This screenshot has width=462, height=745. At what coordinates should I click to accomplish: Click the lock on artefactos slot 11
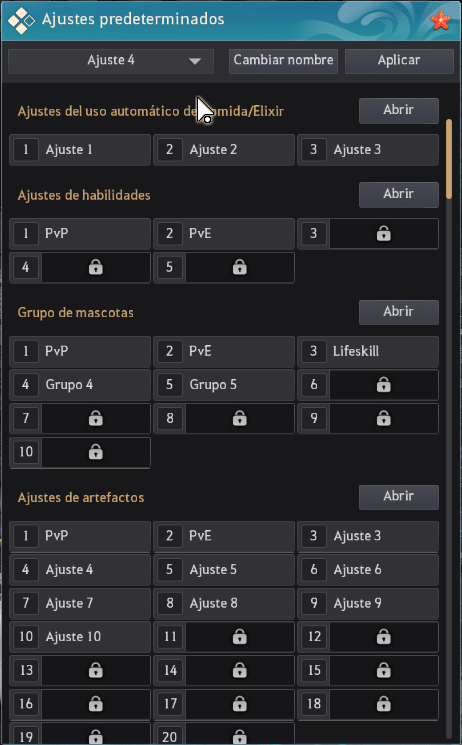(x=240, y=637)
